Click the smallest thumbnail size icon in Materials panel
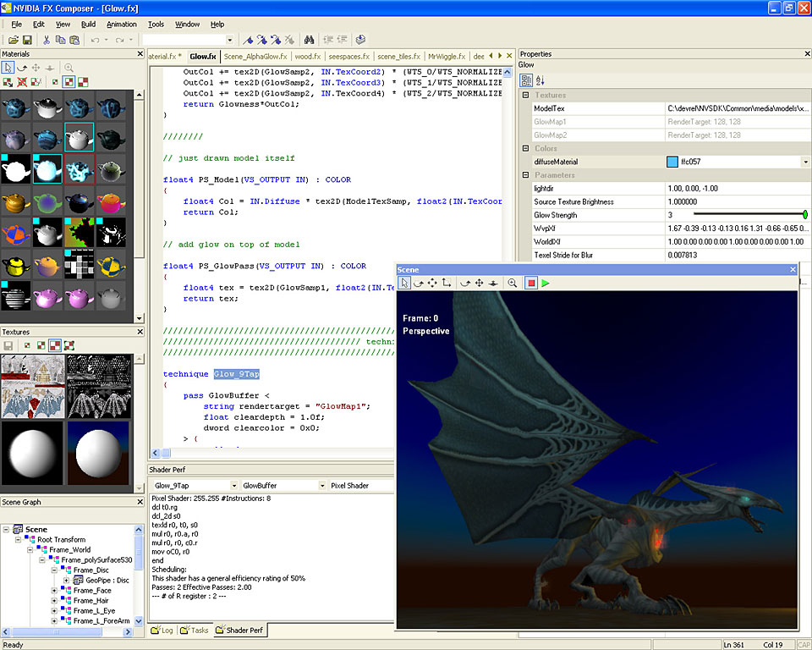The image size is (812, 650). click(55, 82)
